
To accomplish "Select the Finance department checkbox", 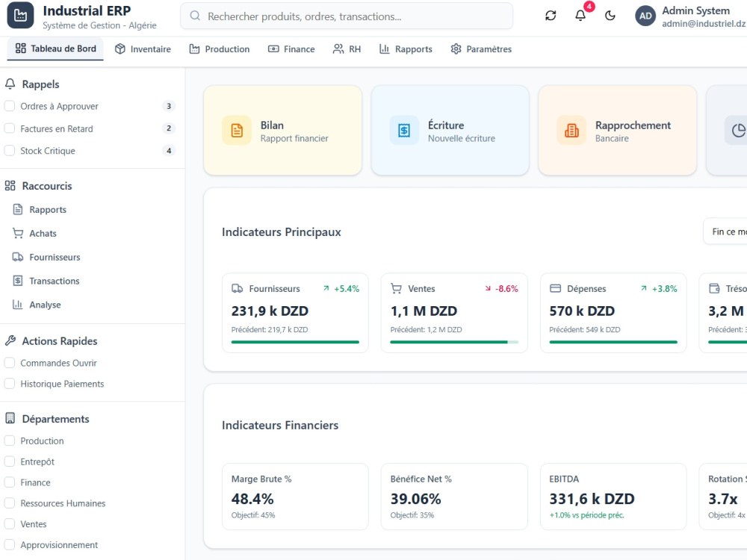I will 10,482.
